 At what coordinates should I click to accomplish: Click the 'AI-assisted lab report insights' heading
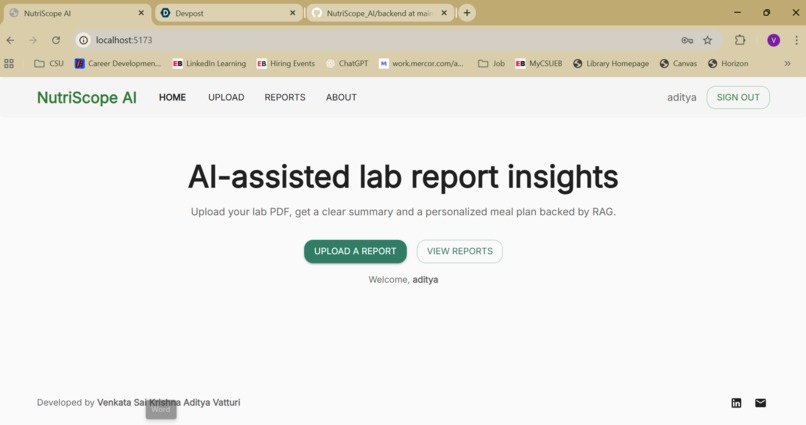point(403,177)
